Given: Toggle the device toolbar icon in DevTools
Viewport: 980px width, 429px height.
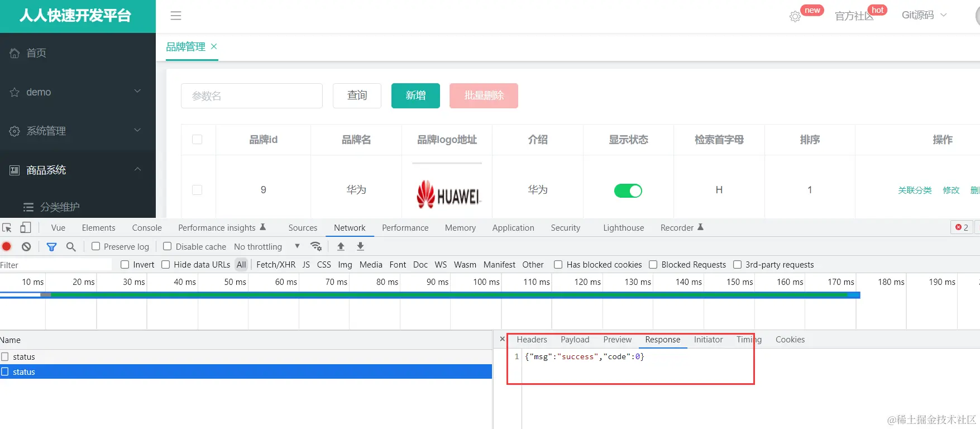Looking at the screenshot, I should [26, 227].
